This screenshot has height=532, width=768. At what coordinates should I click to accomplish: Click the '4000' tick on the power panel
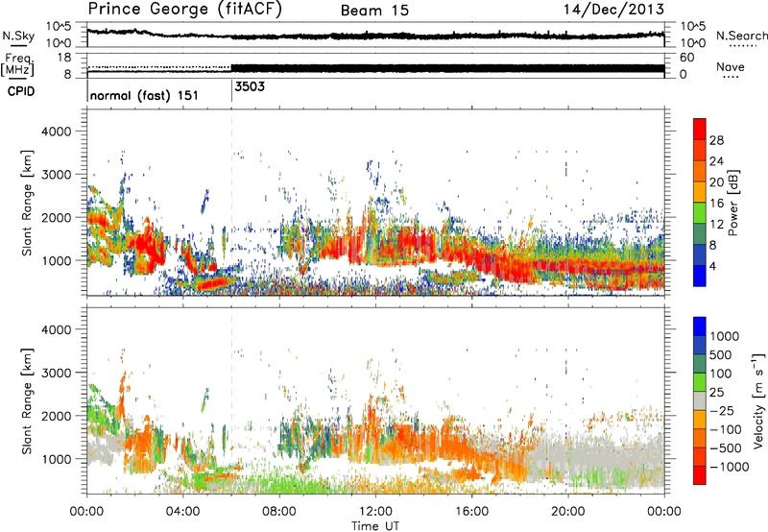point(56,132)
